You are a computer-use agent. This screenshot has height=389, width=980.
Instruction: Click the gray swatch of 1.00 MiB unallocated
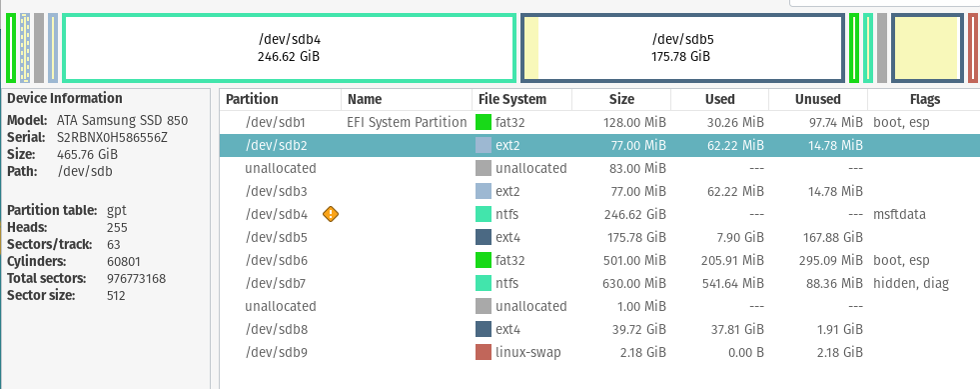click(484, 306)
